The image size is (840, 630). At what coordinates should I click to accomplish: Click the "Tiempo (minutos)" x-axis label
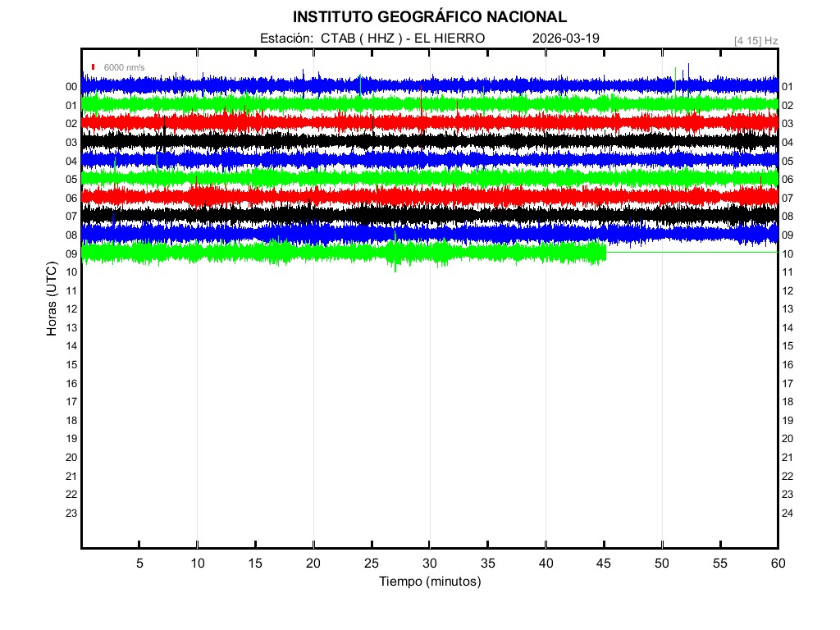tap(429, 582)
